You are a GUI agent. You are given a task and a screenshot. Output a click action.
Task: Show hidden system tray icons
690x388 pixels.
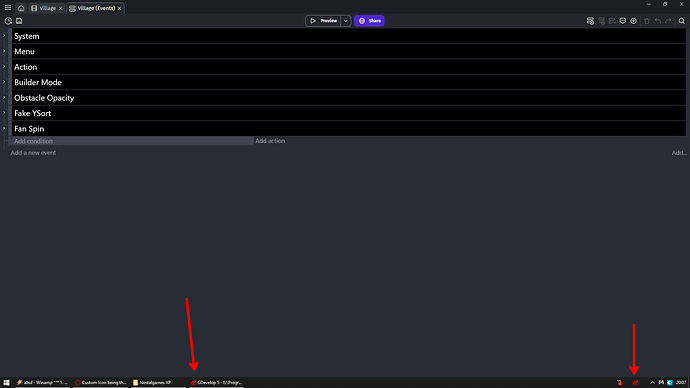pos(652,383)
